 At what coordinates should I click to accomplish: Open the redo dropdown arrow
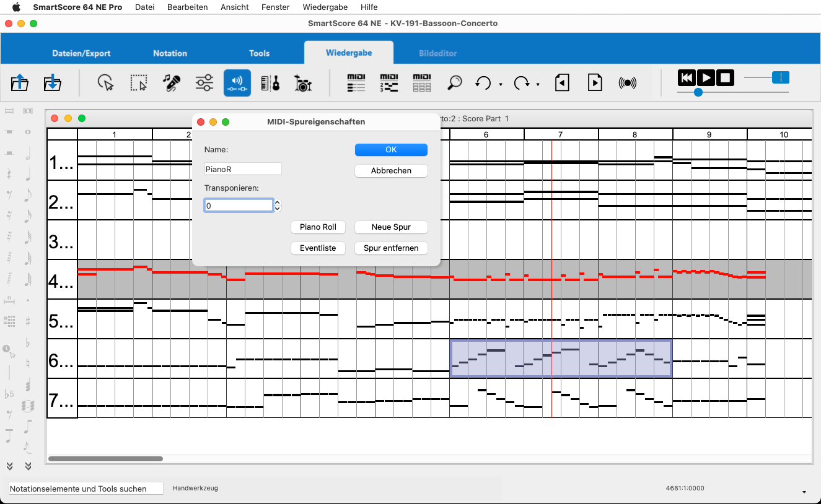click(x=538, y=84)
